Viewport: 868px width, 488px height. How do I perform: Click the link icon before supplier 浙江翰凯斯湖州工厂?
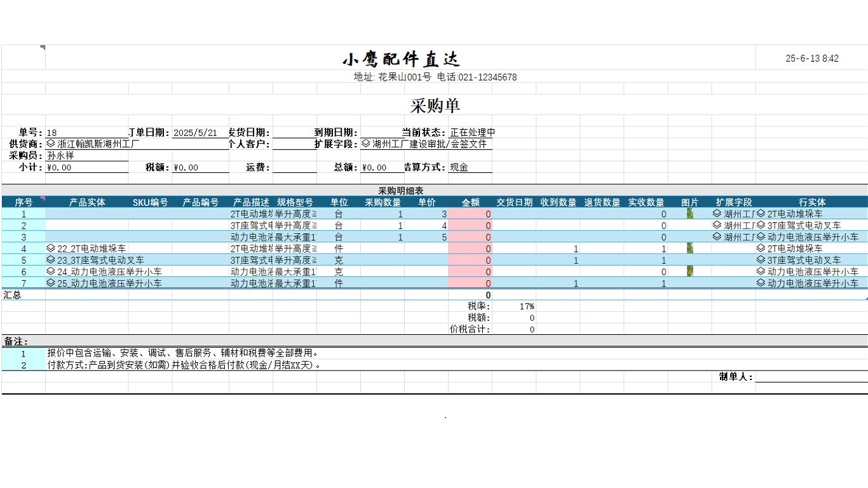pos(50,144)
